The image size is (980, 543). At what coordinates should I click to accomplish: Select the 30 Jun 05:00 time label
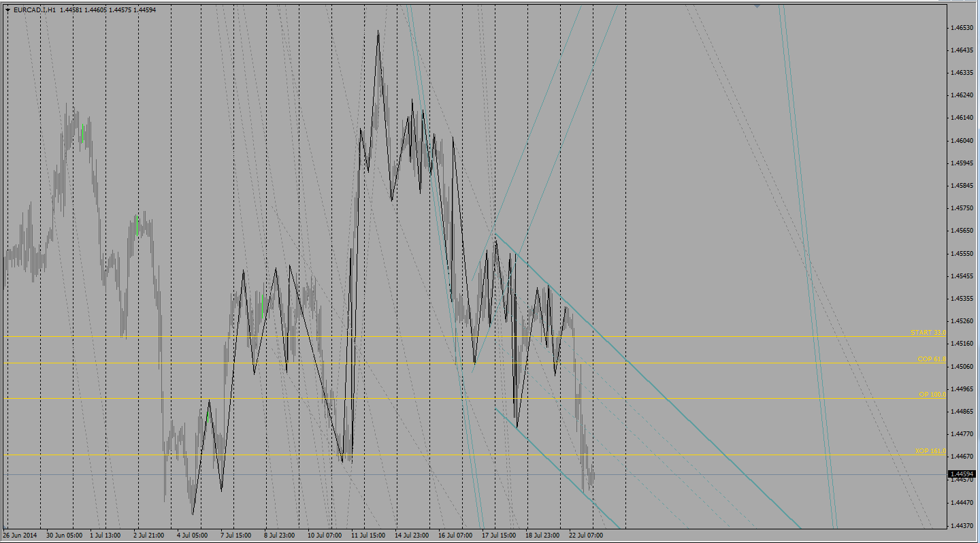pyautogui.click(x=64, y=536)
